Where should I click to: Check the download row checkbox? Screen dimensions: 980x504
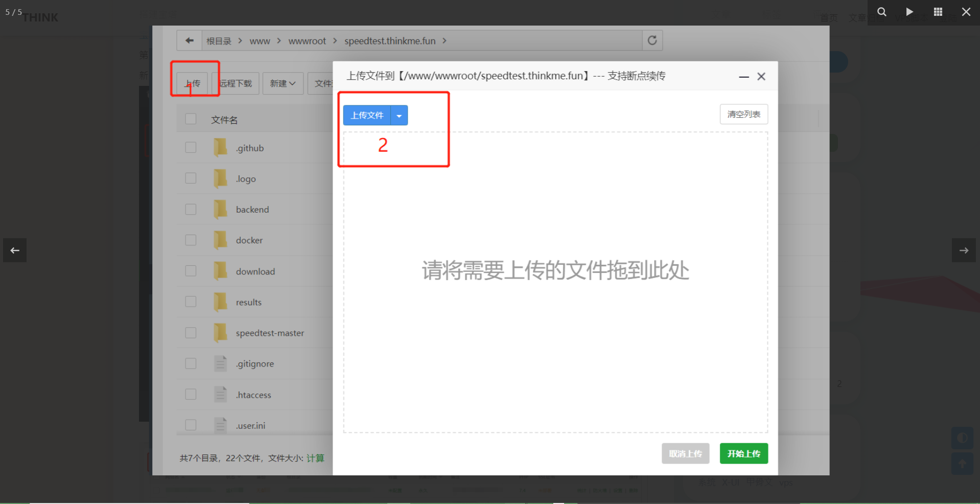pyautogui.click(x=191, y=271)
